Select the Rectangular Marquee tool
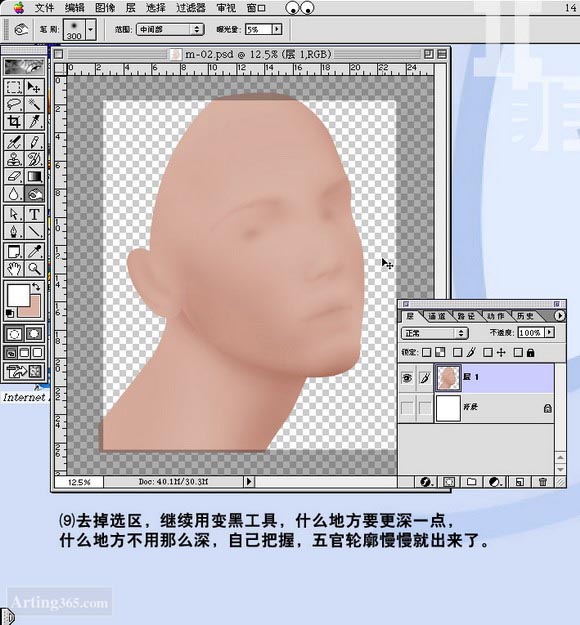 click(x=14, y=87)
